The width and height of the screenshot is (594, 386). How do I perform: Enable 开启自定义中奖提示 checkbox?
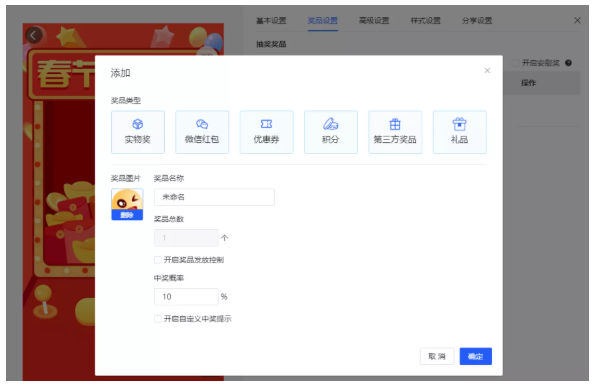[158, 319]
